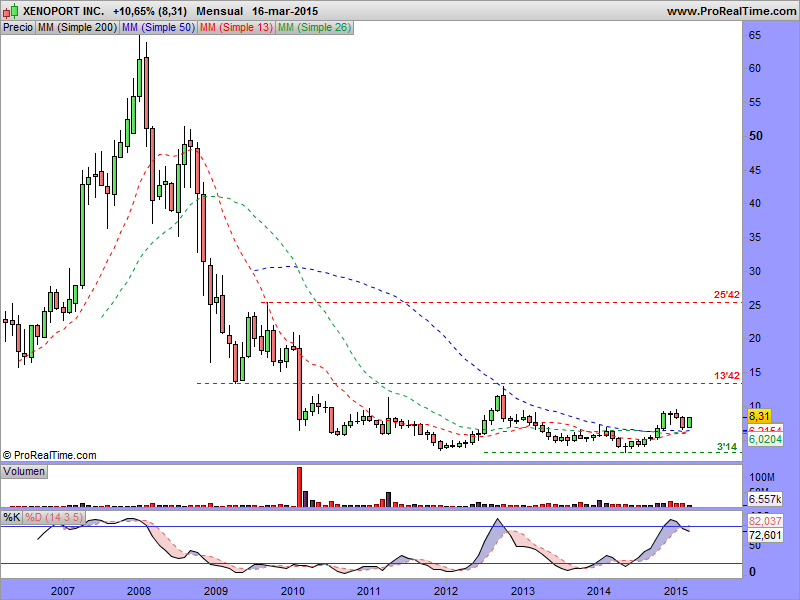
Task: Click the 2012 label on time axis
Action: click(446, 591)
